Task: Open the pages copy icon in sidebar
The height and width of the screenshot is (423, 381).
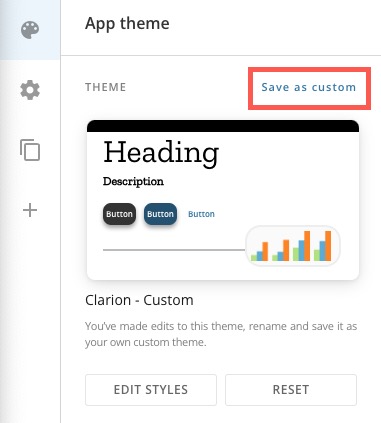Action: click(30, 150)
